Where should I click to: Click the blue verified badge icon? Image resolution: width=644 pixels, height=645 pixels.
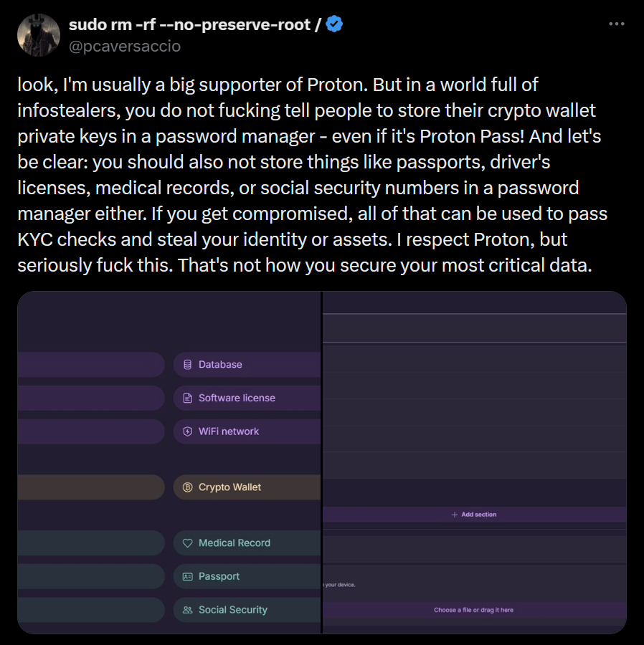(x=334, y=24)
